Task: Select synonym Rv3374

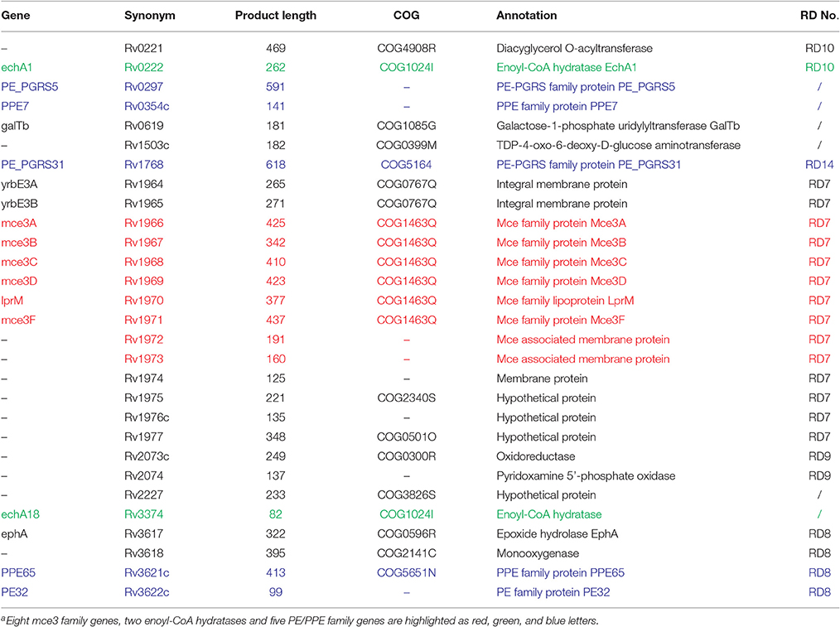Action: click(143, 514)
